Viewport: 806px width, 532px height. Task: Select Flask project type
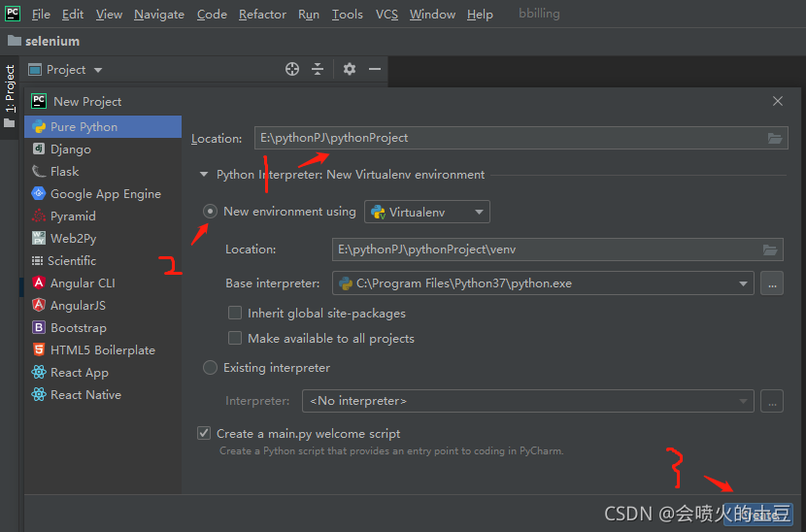coord(103,171)
